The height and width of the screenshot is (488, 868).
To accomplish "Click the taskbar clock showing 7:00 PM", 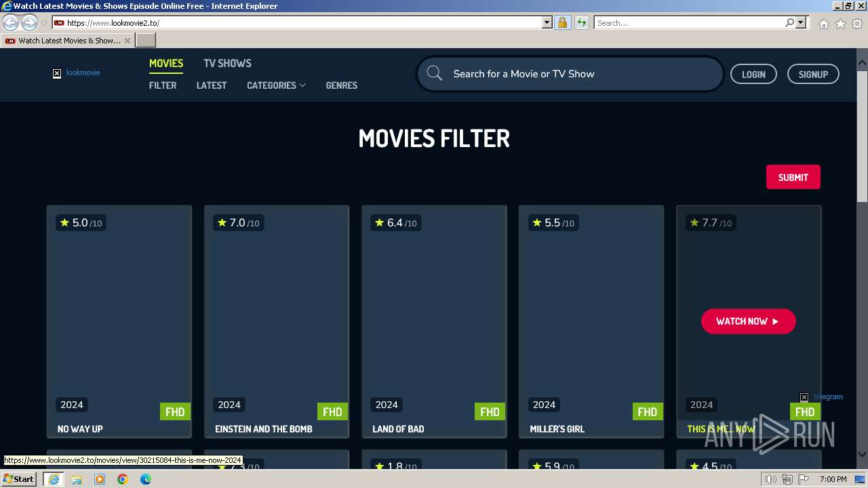I will click(x=833, y=479).
